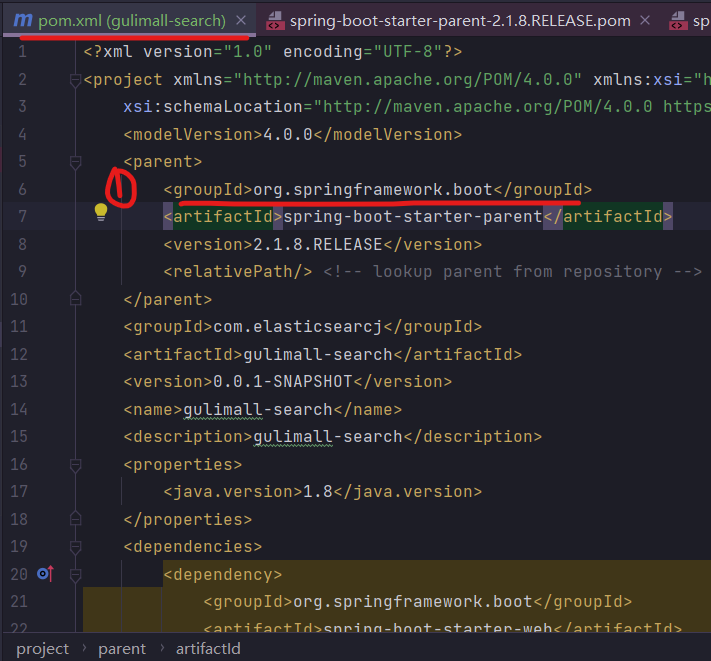Click the closing 'properties' tag on line 18
Viewport: 711px width, 661px height.
188,520
